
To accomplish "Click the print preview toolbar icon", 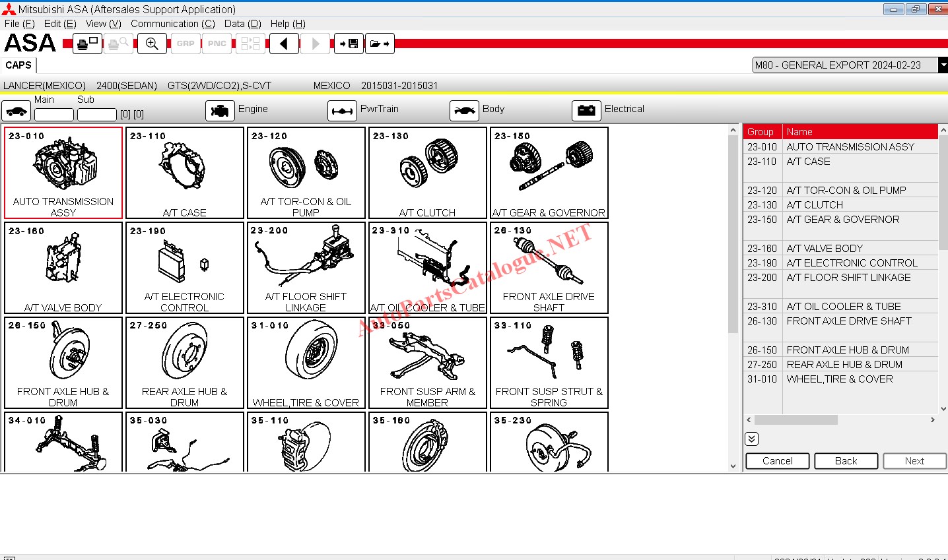I will point(119,44).
